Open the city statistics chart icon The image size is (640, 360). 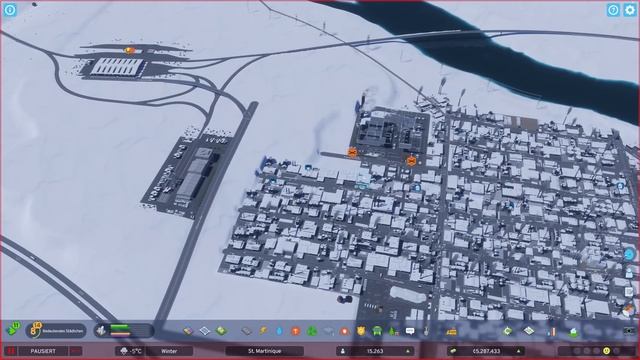(551, 331)
